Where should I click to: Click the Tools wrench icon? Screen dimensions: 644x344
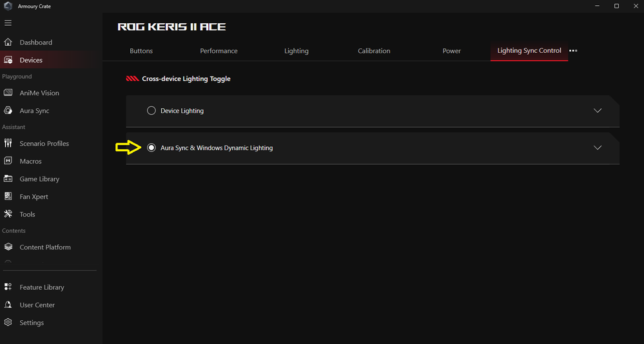[8, 214]
